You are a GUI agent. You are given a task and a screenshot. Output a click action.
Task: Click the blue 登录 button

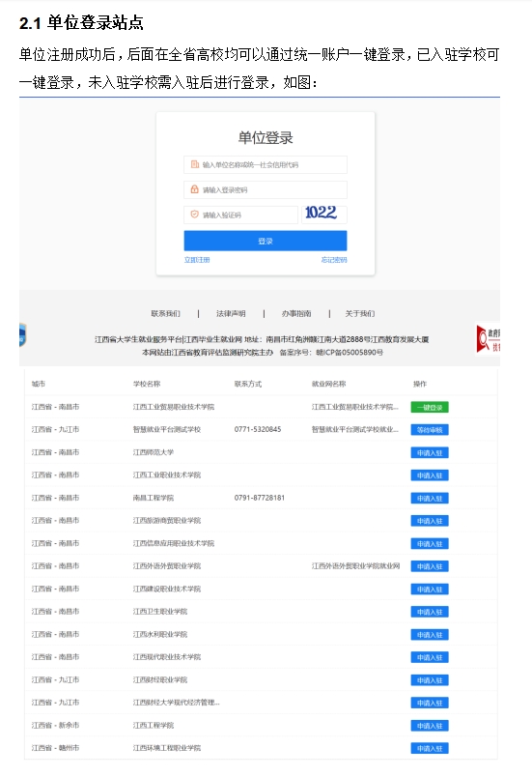tap(266, 241)
